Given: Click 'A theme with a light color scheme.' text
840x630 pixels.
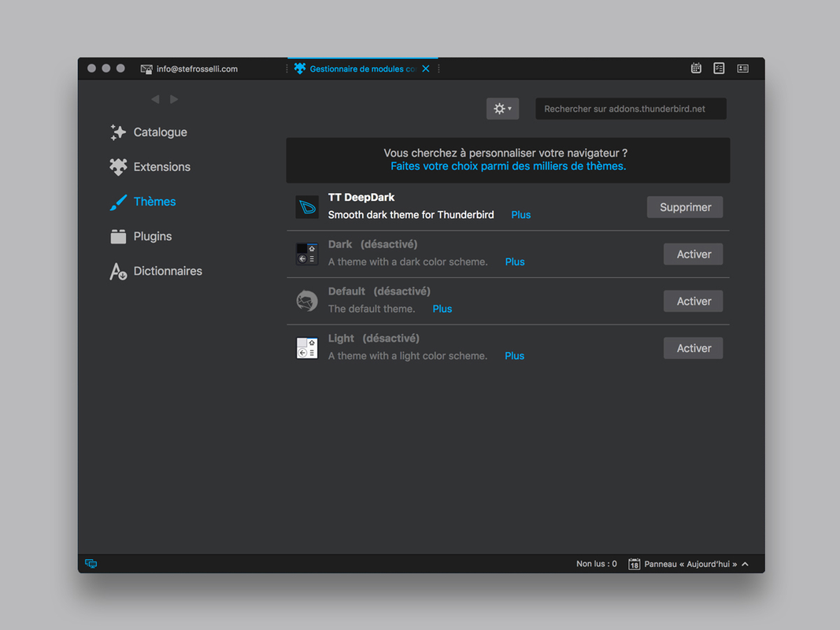Looking at the screenshot, I should (x=408, y=356).
